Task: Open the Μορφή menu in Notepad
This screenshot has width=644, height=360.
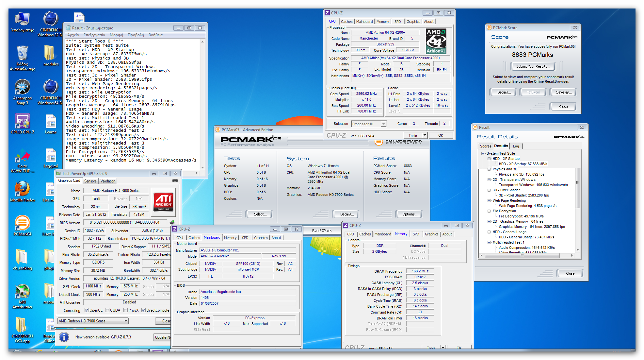Action: tap(116, 35)
